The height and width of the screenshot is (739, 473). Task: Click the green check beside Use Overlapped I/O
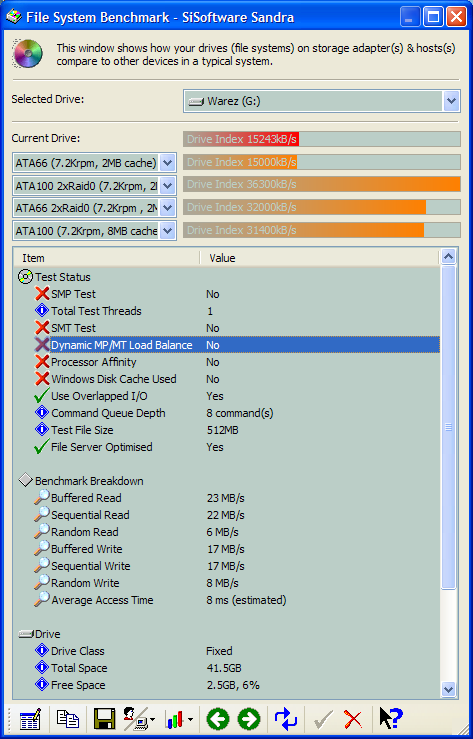[42, 395]
